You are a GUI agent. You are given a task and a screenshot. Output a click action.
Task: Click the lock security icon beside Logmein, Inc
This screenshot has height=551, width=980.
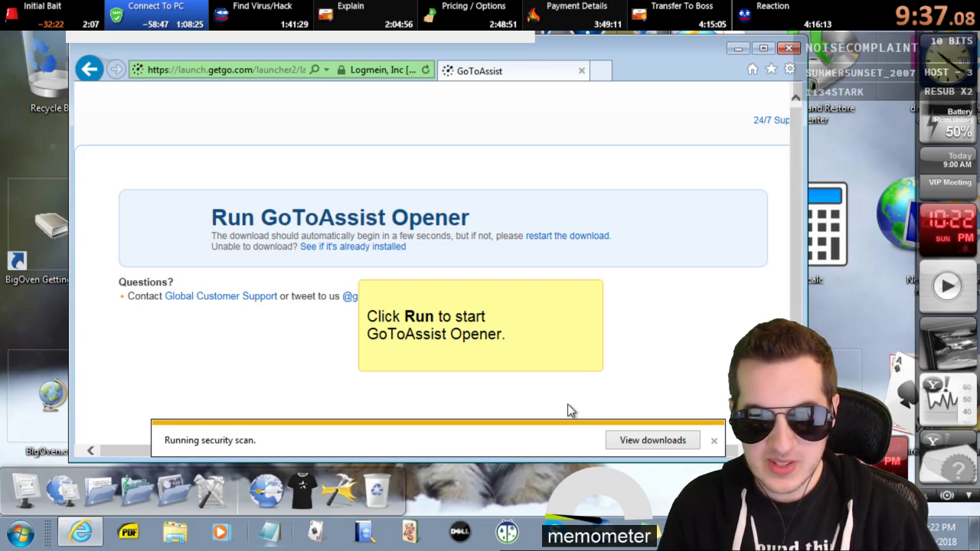pyautogui.click(x=341, y=70)
